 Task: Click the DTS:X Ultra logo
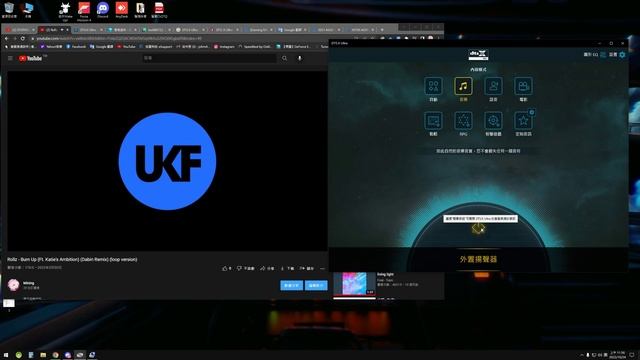pyautogui.click(x=478, y=55)
